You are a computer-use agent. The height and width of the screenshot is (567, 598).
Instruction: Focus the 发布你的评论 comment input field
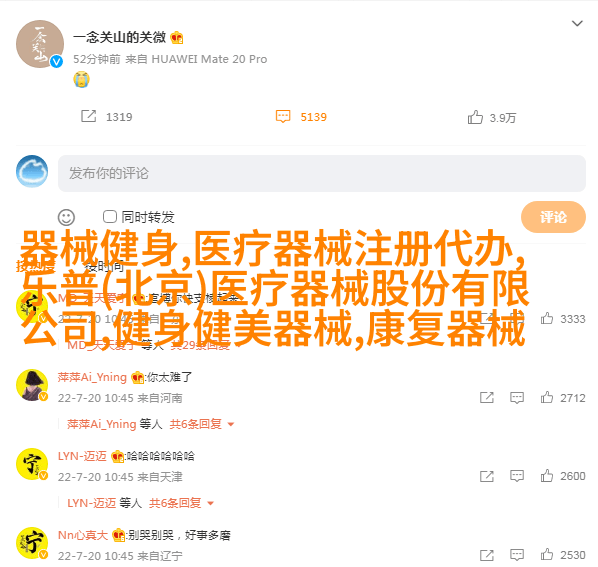[322, 173]
